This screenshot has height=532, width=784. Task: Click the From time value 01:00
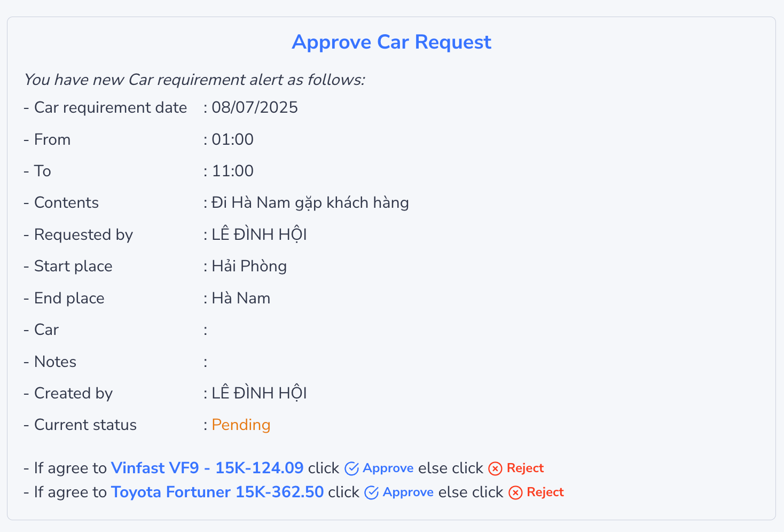click(x=233, y=139)
